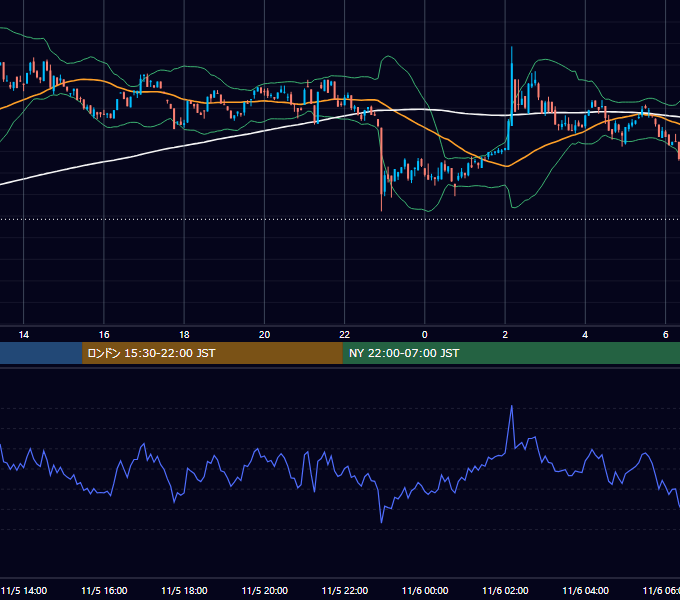680x600 pixels.
Task: Click the 16 hour label on price chart axis
Action: point(104,335)
